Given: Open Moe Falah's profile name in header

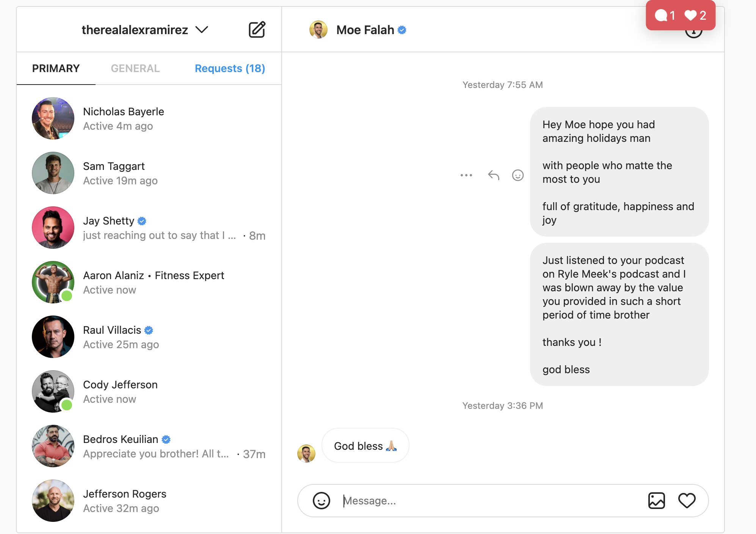Looking at the screenshot, I should click(365, 30).
